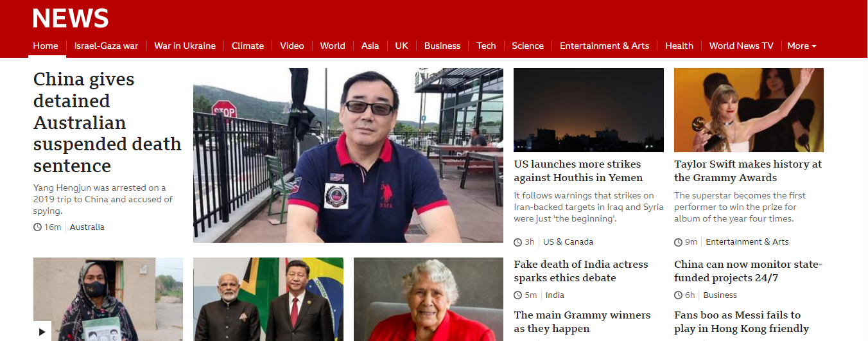Open China can now monitor projects story

click(748, 271)
